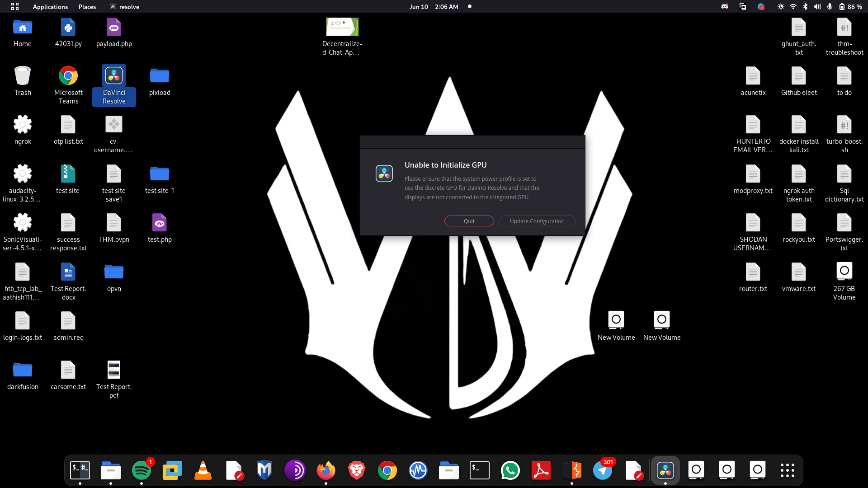This screenshot has height=488, width=868.
Task: Launch Spotify from the dock
Action: (x=142, y=470)
